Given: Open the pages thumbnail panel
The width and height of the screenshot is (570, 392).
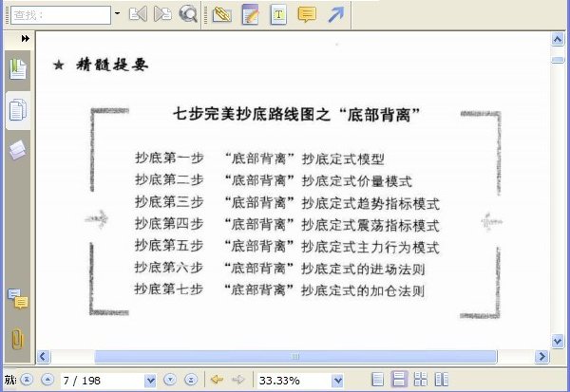Looking at the screenshot, I should click(x=17, y=110).
